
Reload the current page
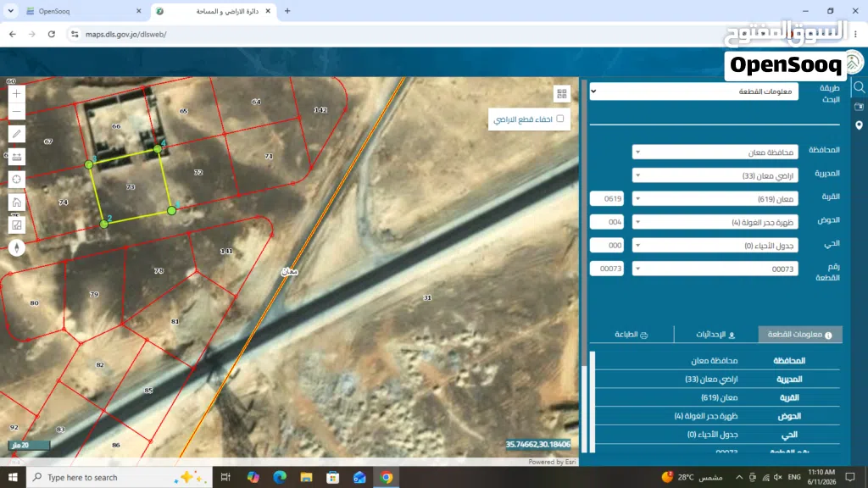(52, 34)
